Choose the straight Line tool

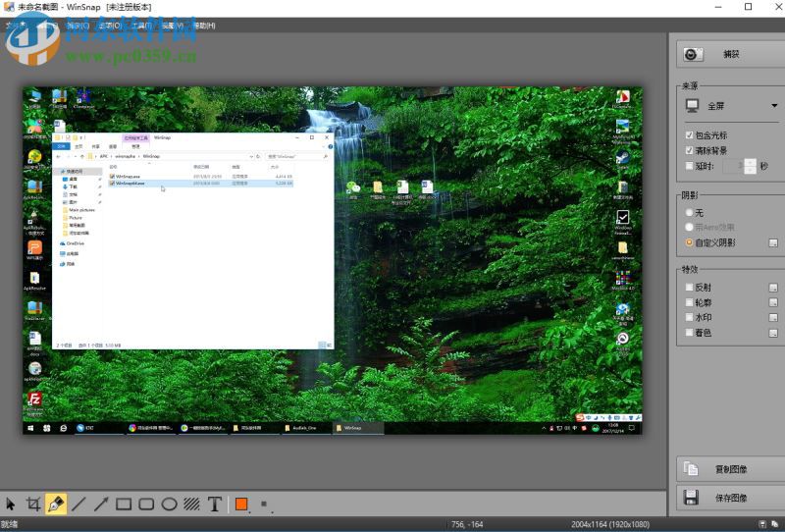pos(78,505)
